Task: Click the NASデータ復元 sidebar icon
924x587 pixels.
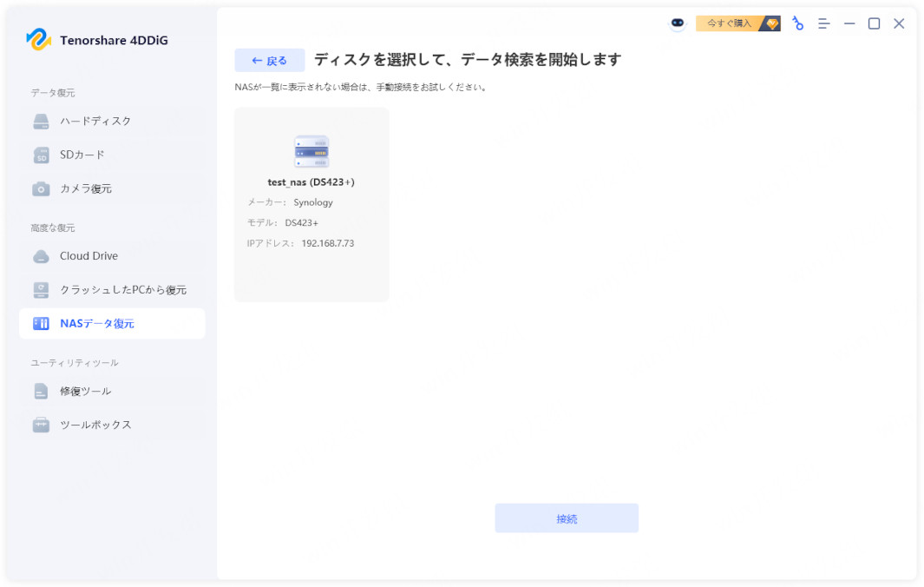Action: pos(41,323)
